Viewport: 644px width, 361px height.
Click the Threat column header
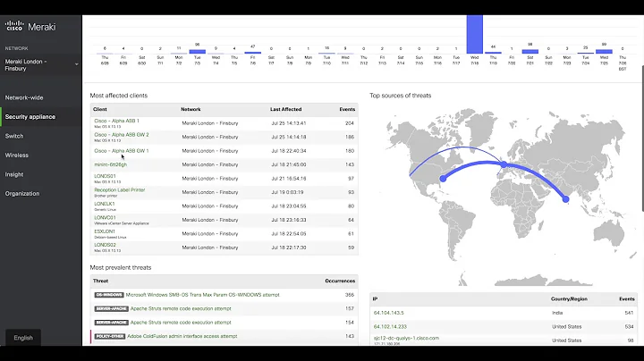(x=100, y=281)
